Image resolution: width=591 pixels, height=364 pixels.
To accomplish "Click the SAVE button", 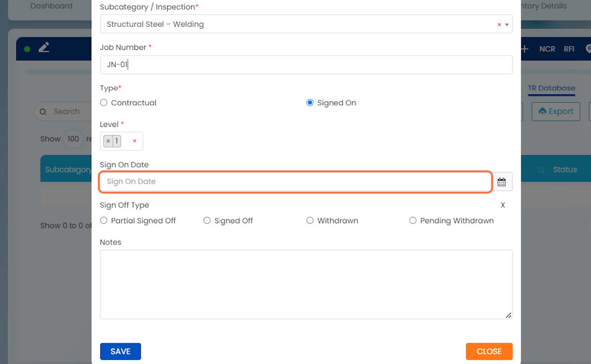I will coord(121,351).
